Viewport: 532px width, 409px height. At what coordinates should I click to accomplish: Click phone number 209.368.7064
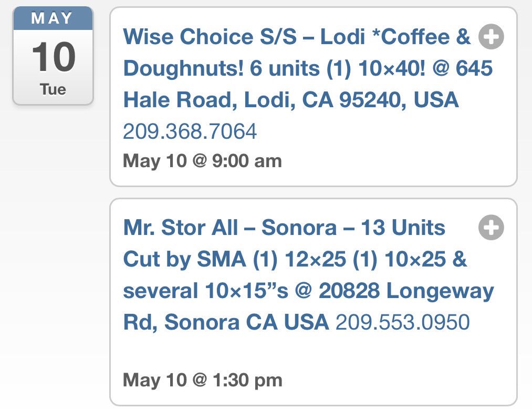190,131
